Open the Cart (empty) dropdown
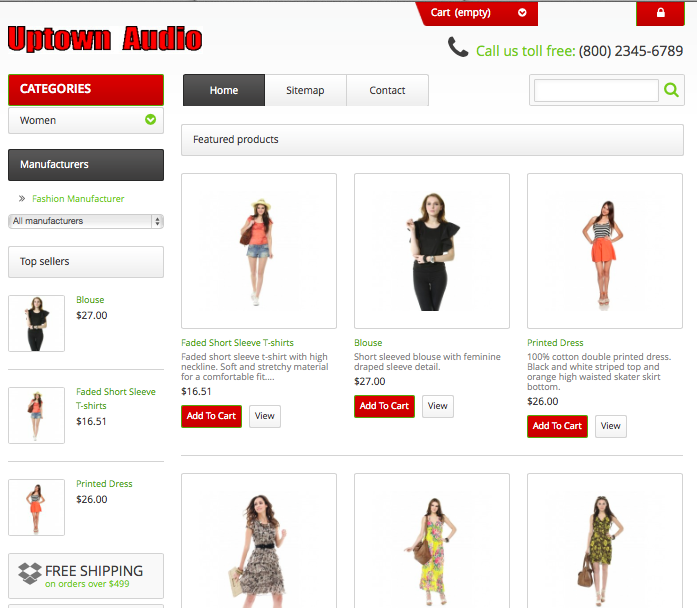This screenshot has width=697, height=608. pos(478,13)
